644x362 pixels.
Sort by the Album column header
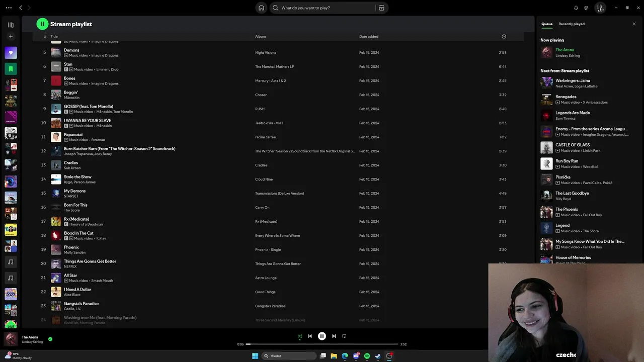(x=260, y=36)
